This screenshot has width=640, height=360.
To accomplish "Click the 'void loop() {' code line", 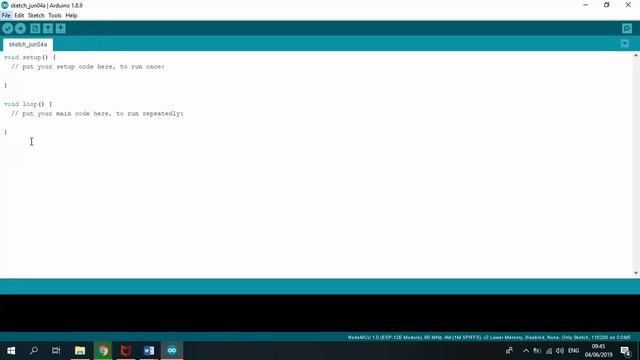I will coord(28,104).
